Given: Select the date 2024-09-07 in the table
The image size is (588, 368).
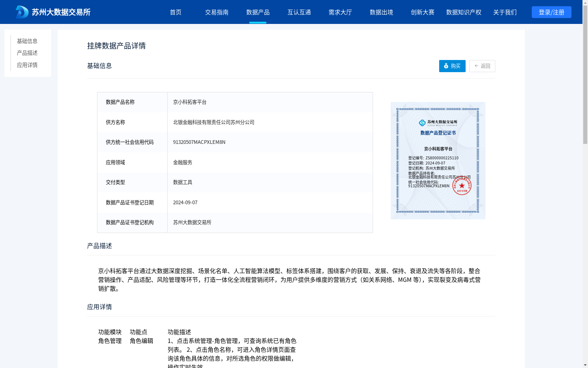Looking at the screenshot, I should [x=185, y=202].
